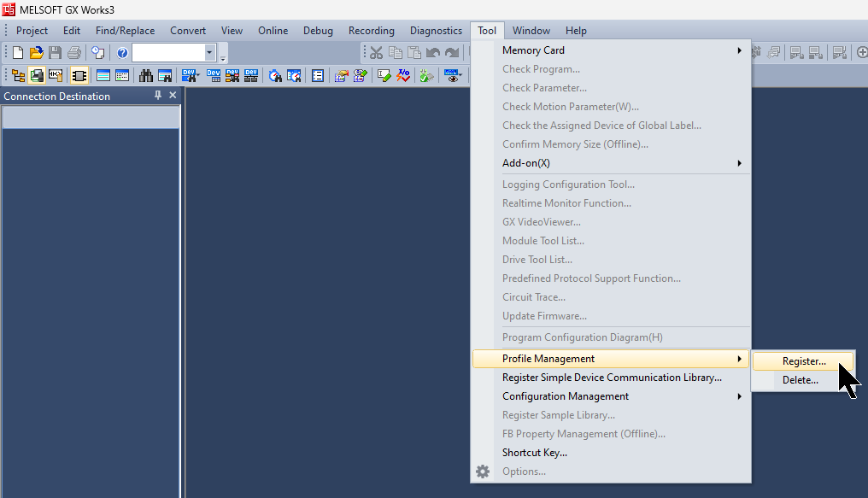Click the list document icon

pyautogui.click(x=318, y=75)
